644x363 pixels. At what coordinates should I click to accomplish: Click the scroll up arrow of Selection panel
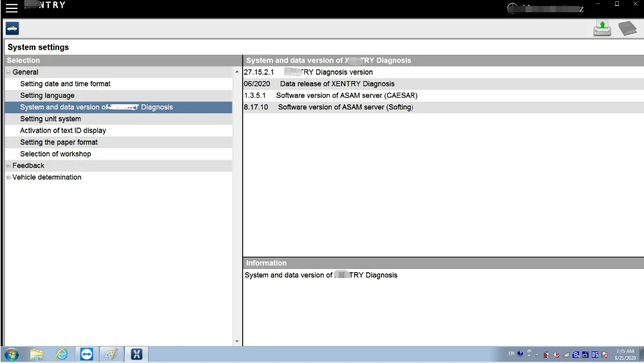[x=237, y=72]
